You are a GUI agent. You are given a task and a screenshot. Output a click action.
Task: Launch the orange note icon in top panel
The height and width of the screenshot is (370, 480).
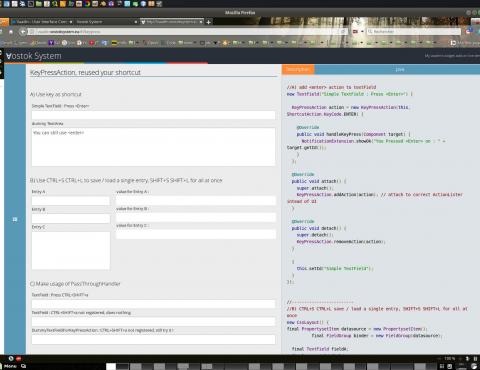pyautogui.click(x=63, y=4)
